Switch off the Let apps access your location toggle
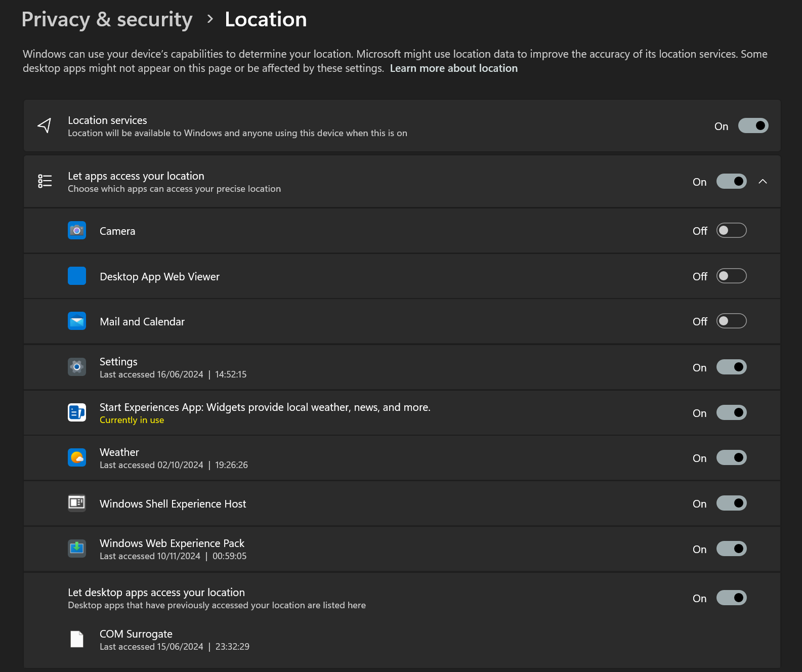Viewport: 802px width, 672px height. click(x=731, y=182)
